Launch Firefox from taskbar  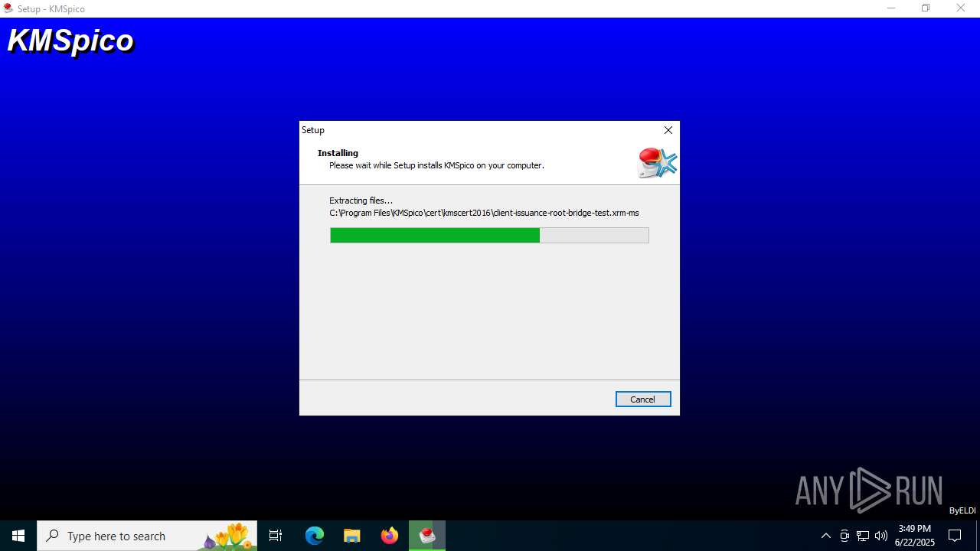(x=390, y=536)
